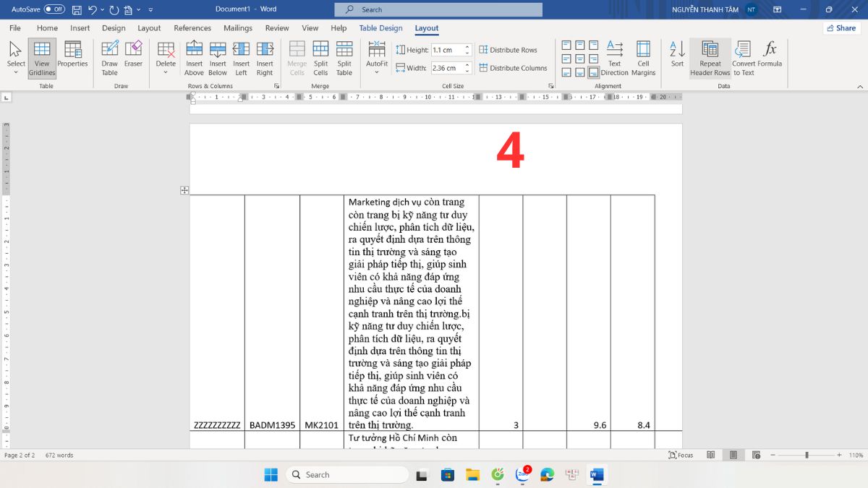Insert a column to the left
868x488 pixels.
(241, 58)
